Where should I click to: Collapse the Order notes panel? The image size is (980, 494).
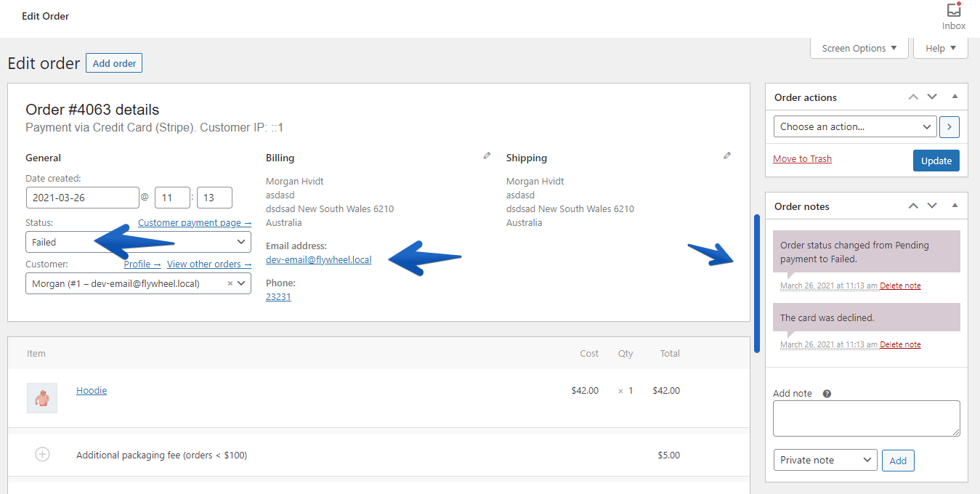tap(955, 206)
